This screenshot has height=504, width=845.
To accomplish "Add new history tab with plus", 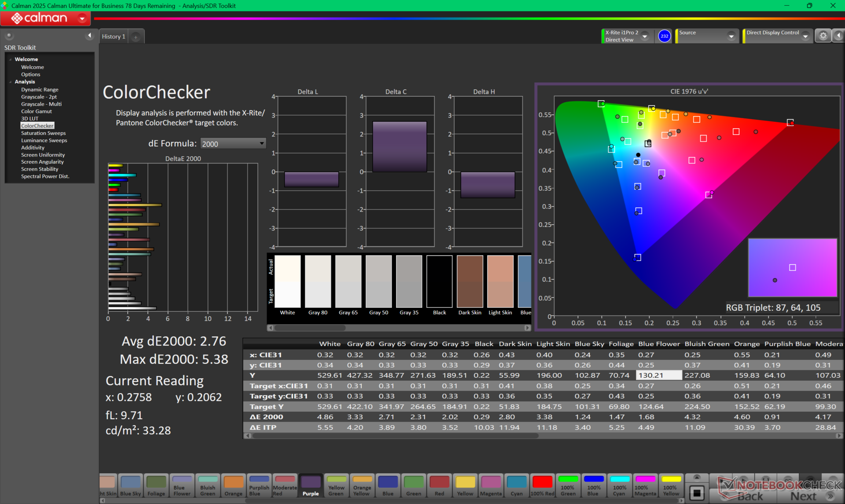I will coord(136,37).
